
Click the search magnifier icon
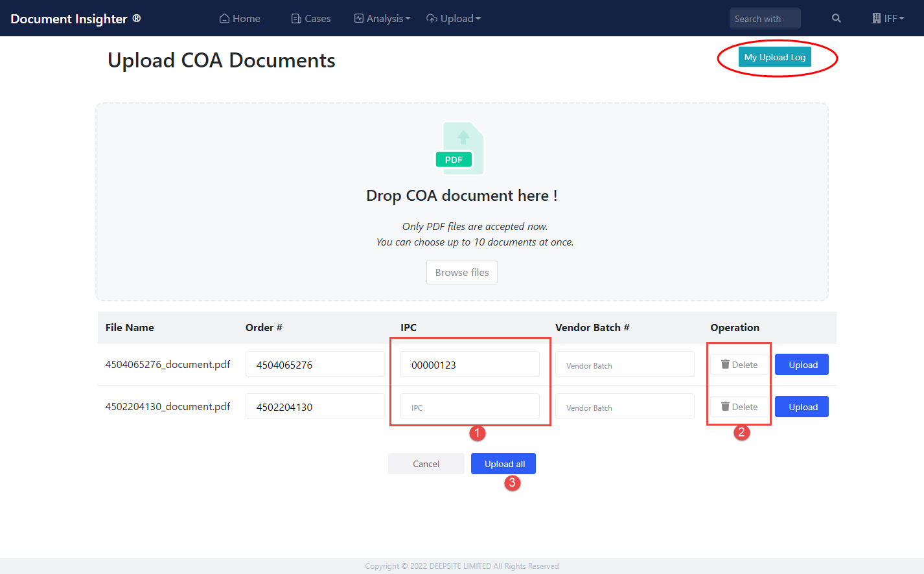[836, 19]
